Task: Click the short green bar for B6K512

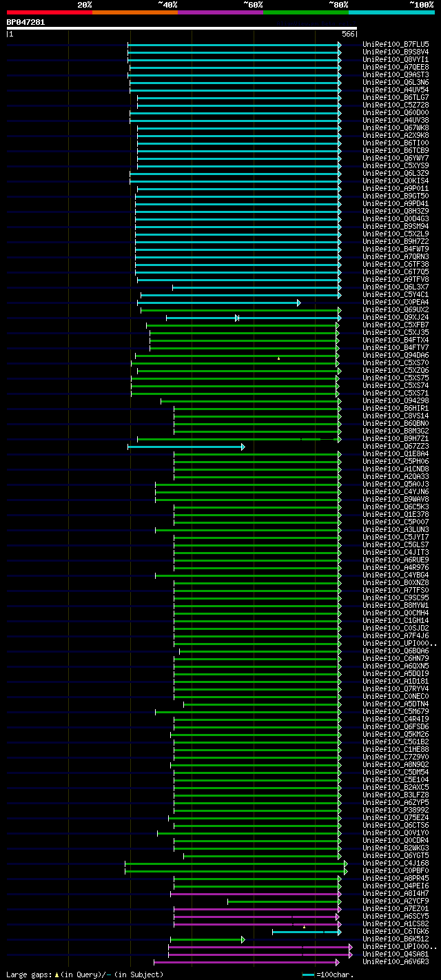Action: point(207,939)
